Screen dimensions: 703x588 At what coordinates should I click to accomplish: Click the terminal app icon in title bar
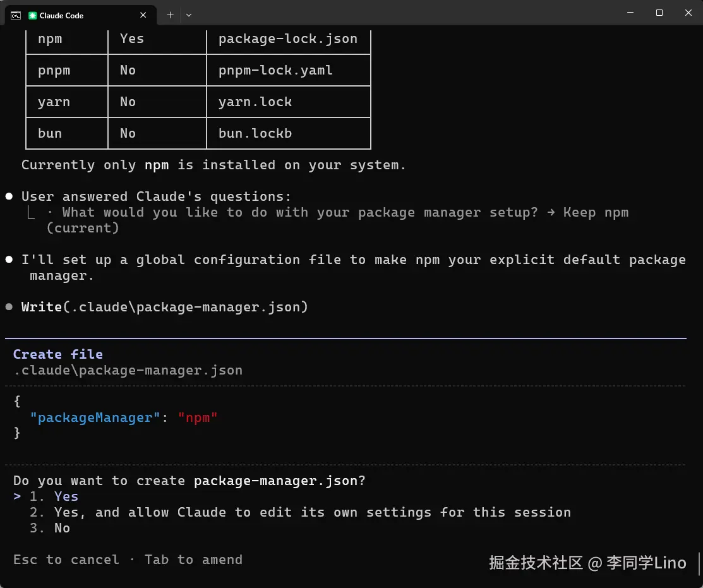tap(16, 15)
